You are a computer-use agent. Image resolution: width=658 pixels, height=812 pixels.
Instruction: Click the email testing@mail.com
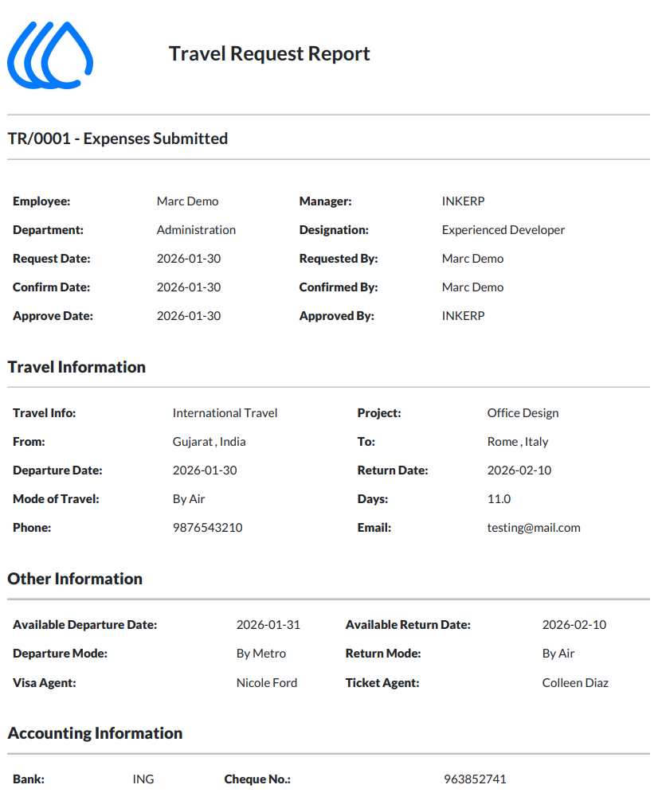[x=534, y=528]
